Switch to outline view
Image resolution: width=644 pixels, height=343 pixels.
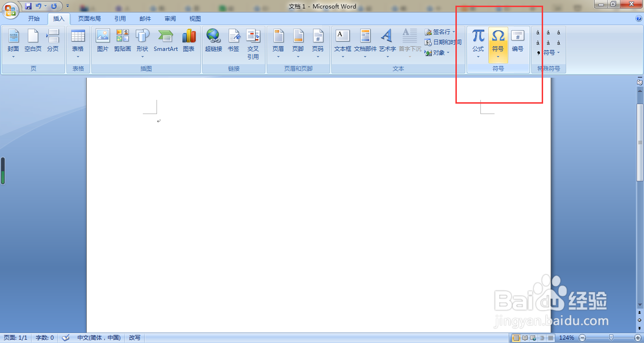[542, 338]
